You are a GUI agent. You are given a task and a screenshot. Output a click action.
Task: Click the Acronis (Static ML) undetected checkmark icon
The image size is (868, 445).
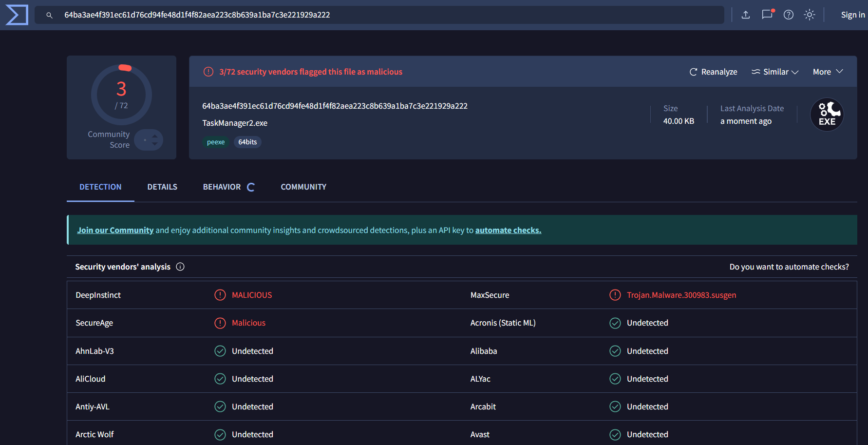(x=615, y=323)
